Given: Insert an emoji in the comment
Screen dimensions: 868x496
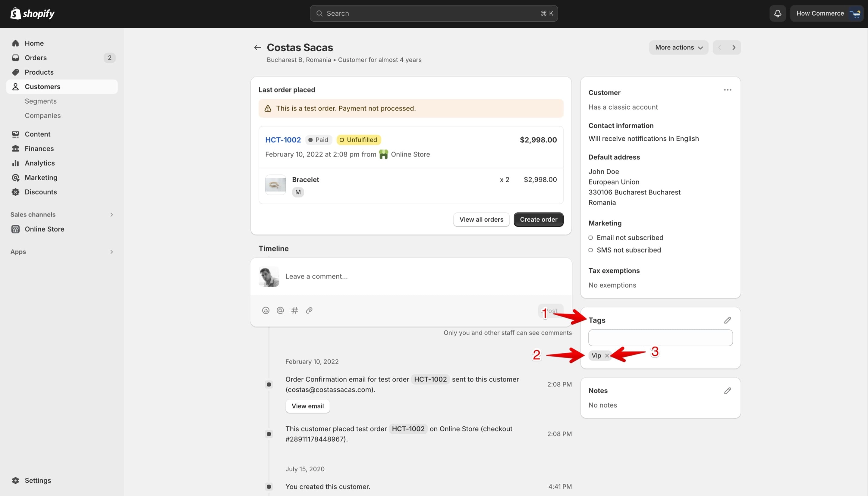Looking at the screenshot, I should (266, 310).
